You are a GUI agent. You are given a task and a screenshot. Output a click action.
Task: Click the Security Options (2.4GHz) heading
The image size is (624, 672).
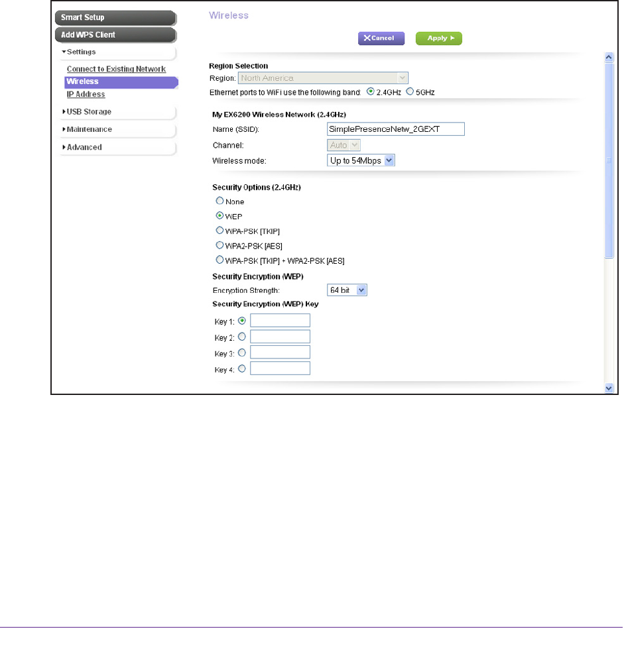(257, 188)
